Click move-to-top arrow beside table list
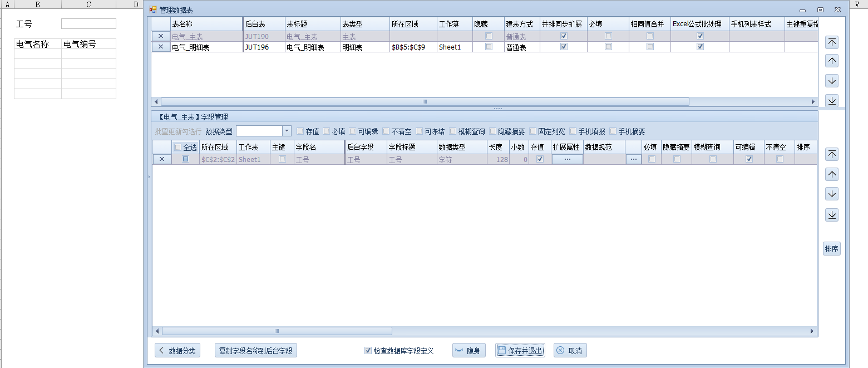Screen dimensions: 868x368 pos(832,43)
